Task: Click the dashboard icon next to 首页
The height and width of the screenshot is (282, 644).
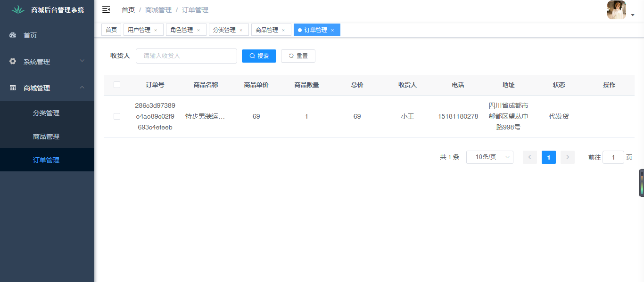Action: coord(13,35)
